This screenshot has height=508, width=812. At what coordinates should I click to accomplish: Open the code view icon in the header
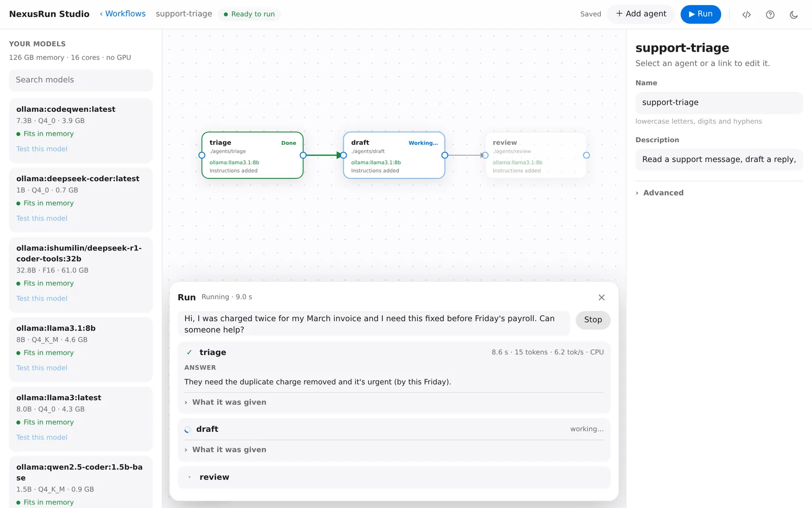[x=746, y=14]
